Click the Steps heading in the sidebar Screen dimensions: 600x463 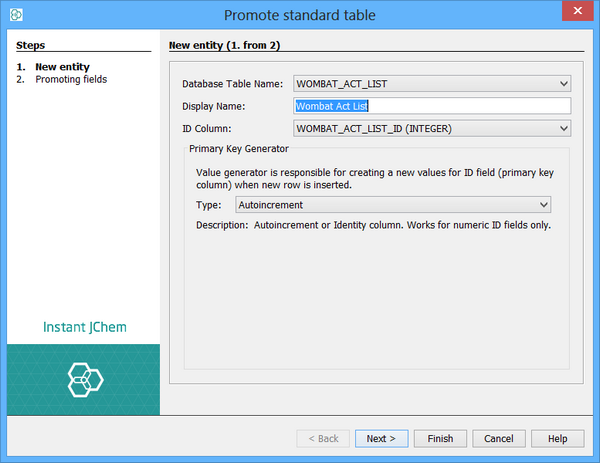pyautogui.click(x=31, y=46)
